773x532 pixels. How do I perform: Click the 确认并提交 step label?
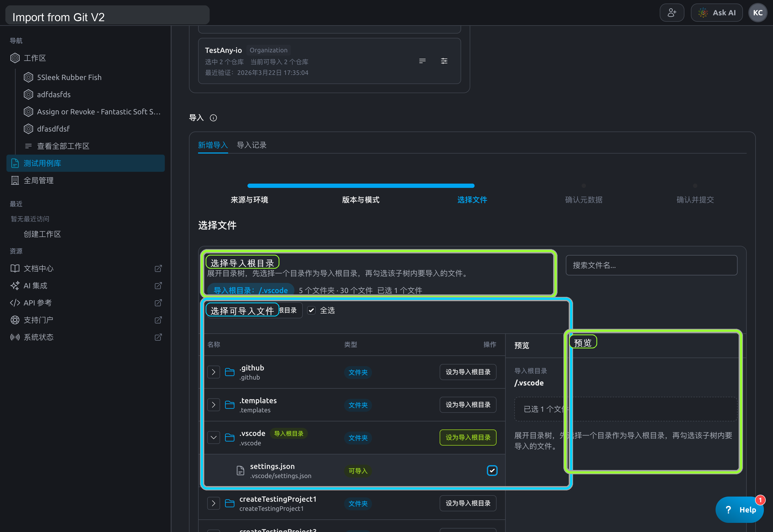pos(695,200)
